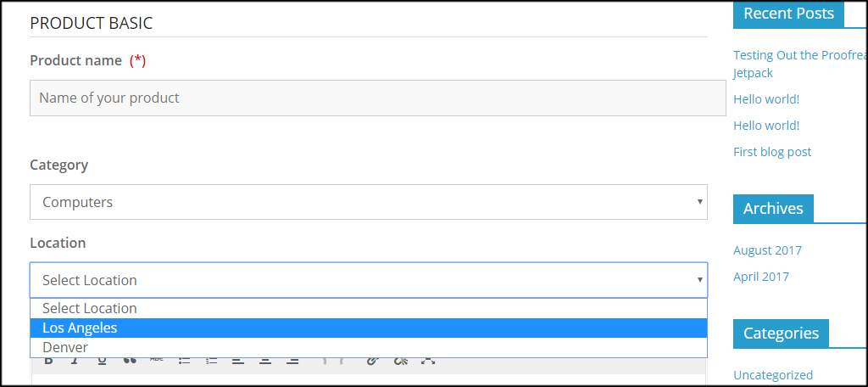Open the Category dropdown showing Computers
Viewport: 868px width, 387px height.
coord(368,202)
